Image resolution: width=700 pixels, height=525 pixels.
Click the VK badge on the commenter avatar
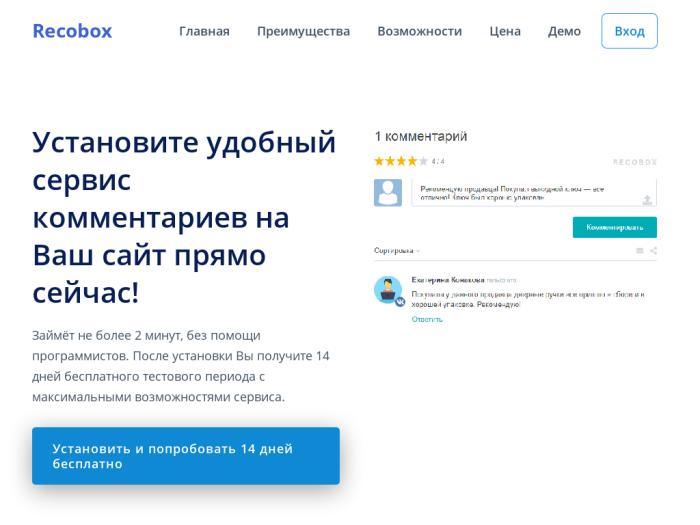[400, 302]
